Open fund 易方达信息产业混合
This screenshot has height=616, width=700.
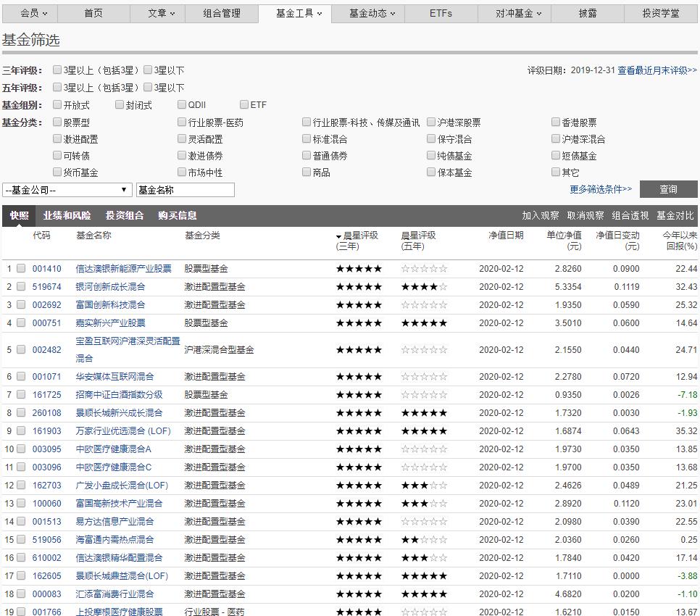114,521
